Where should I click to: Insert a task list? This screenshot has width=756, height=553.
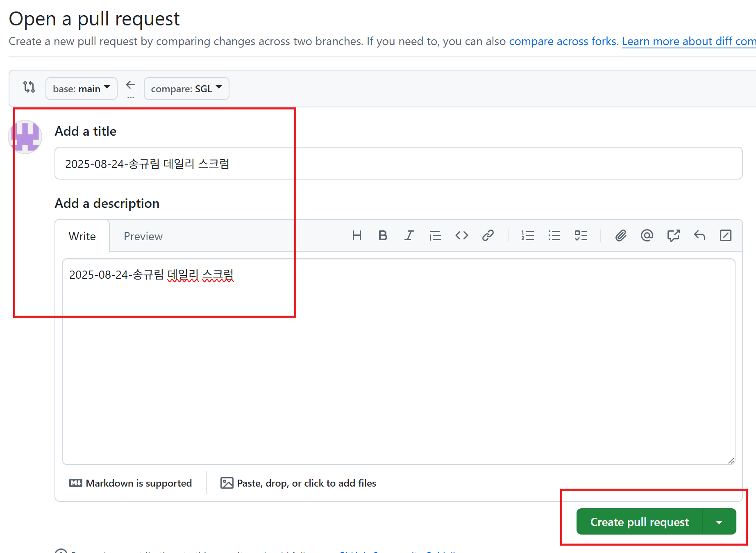(581, 235)
